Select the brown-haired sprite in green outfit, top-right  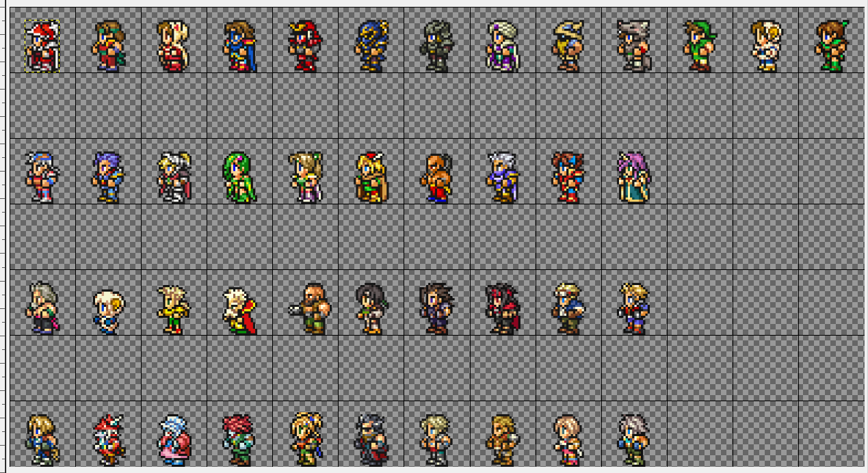pos(831,46)
